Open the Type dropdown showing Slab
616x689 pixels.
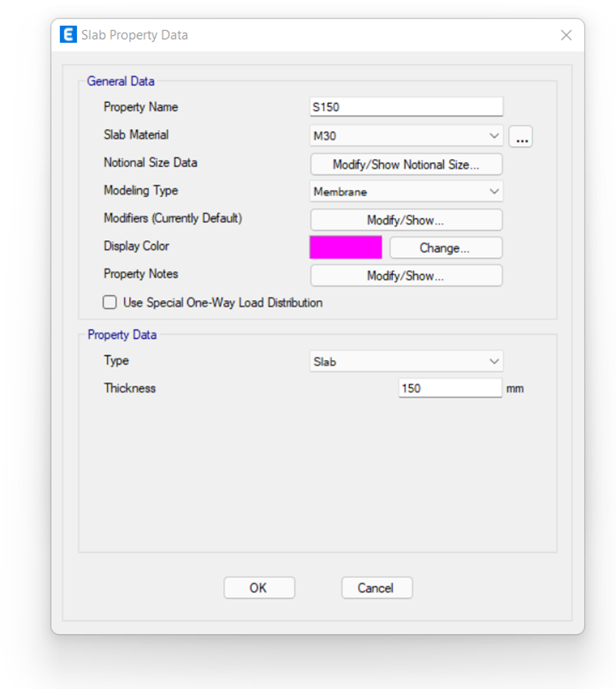pos(406,361)
